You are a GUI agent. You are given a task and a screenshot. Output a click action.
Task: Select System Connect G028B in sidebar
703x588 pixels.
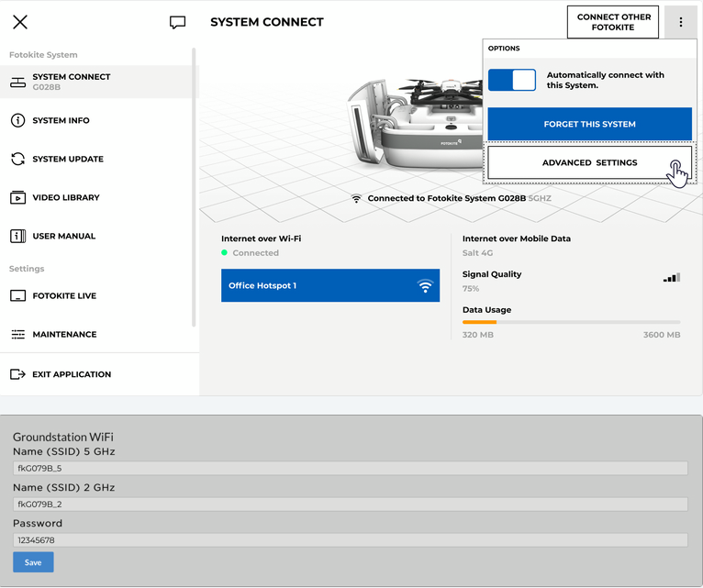[71, 82]
